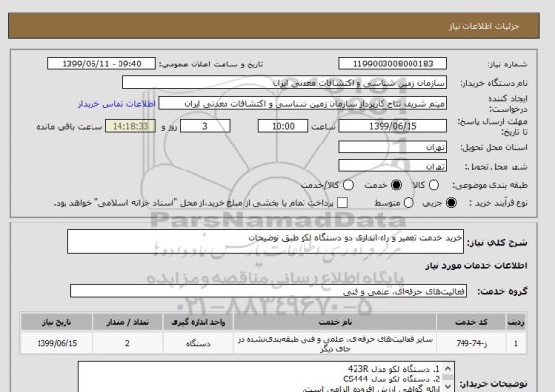555x392 pixels.
Task: Click note line دستگاه لکو مدل 423R
Action: tap(393, 369)
